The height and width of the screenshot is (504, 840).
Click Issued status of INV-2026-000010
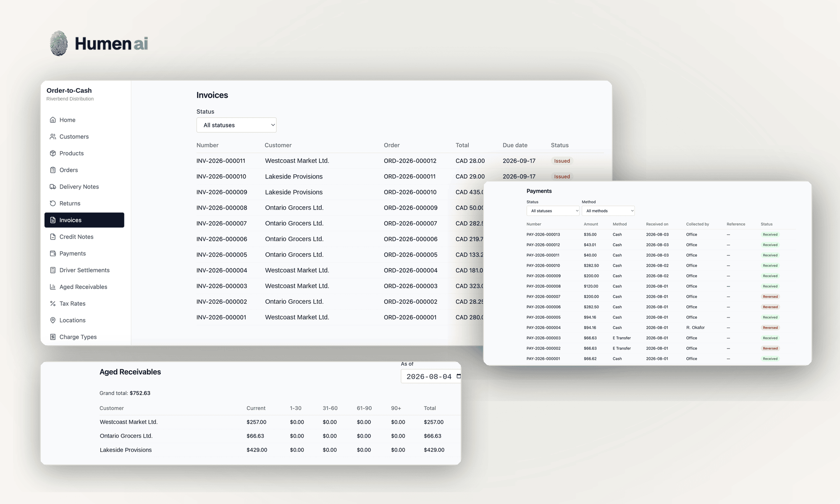pyautogui.click(x=562, y=176)
